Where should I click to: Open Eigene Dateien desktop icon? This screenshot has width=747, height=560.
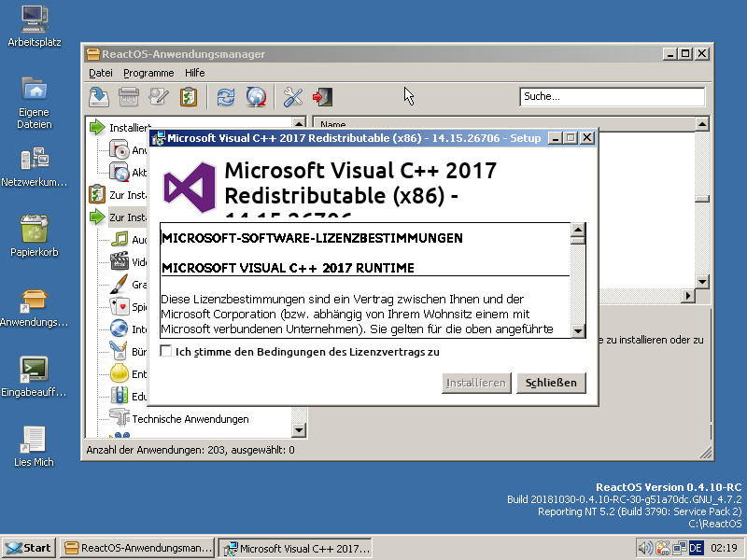point(35,104)
